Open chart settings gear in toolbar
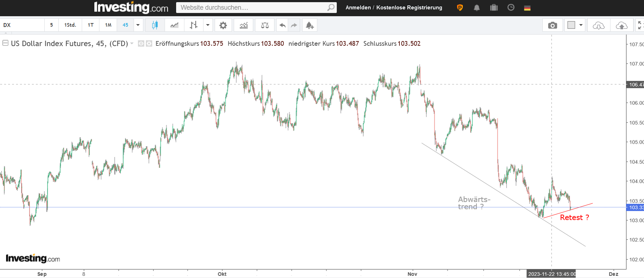644x278 pixels. [x=223, y=25]
